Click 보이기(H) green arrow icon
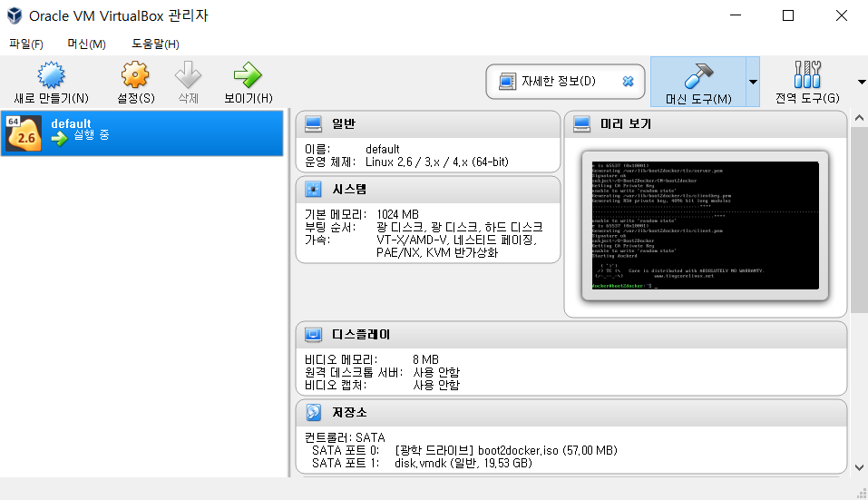The width and height of the screenshot is (868, 500). tap(248, 75)
